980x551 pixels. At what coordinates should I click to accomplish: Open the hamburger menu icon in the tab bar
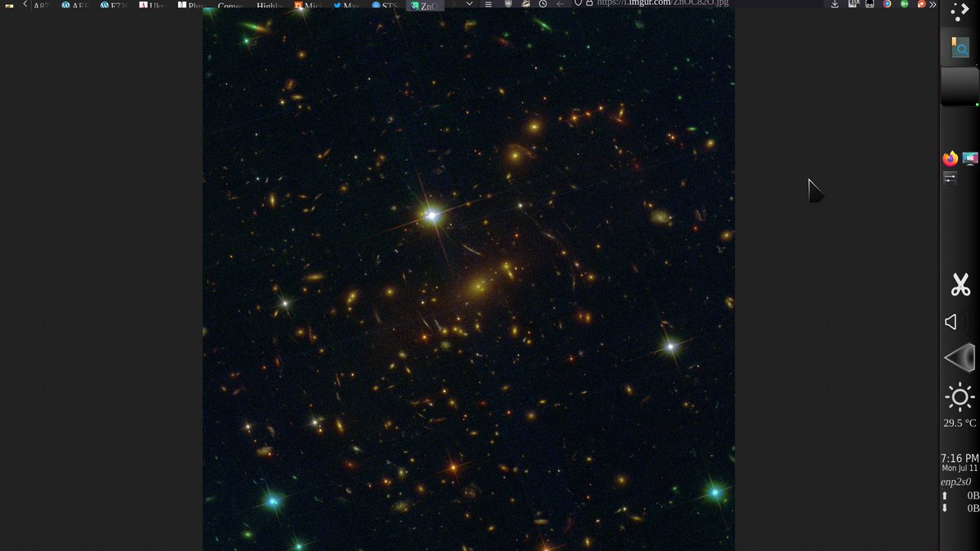(488, 4)
